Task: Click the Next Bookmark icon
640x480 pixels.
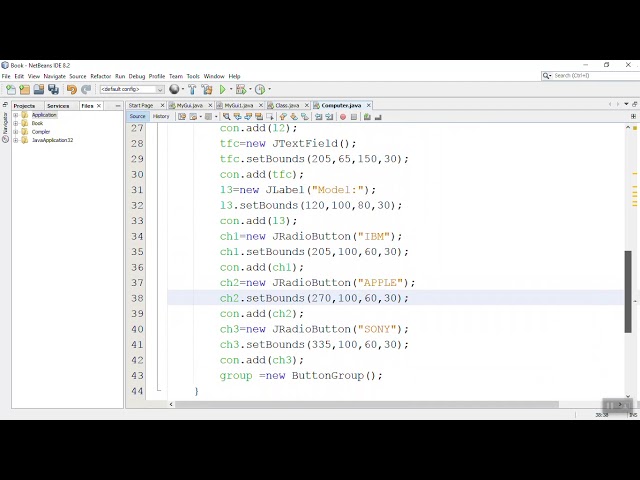Action: point(294,117)
